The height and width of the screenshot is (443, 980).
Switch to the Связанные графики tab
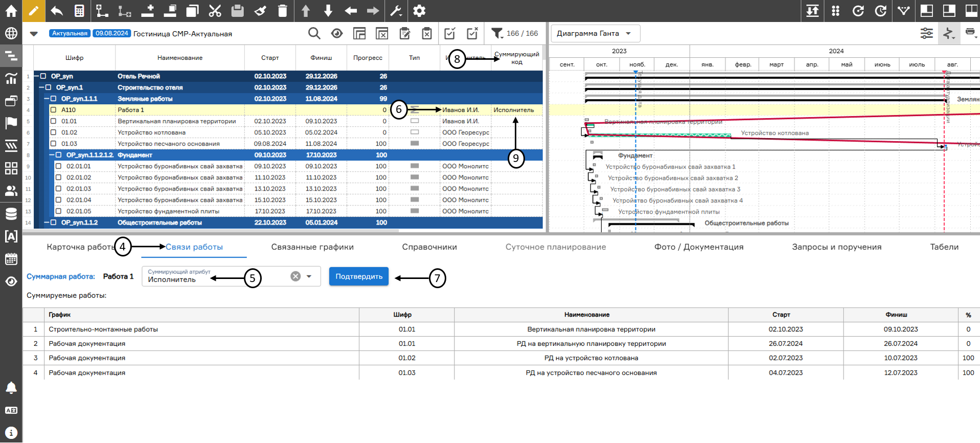[312, 247]
